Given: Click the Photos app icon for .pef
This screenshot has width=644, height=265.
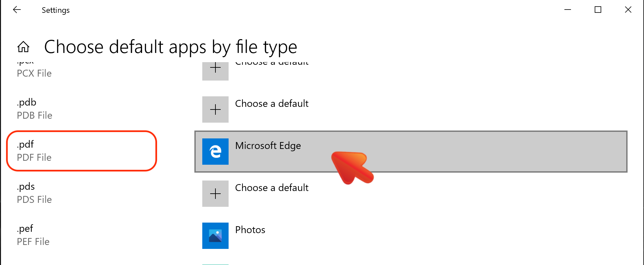Looking at the screenshot, I should click(215, 236).
